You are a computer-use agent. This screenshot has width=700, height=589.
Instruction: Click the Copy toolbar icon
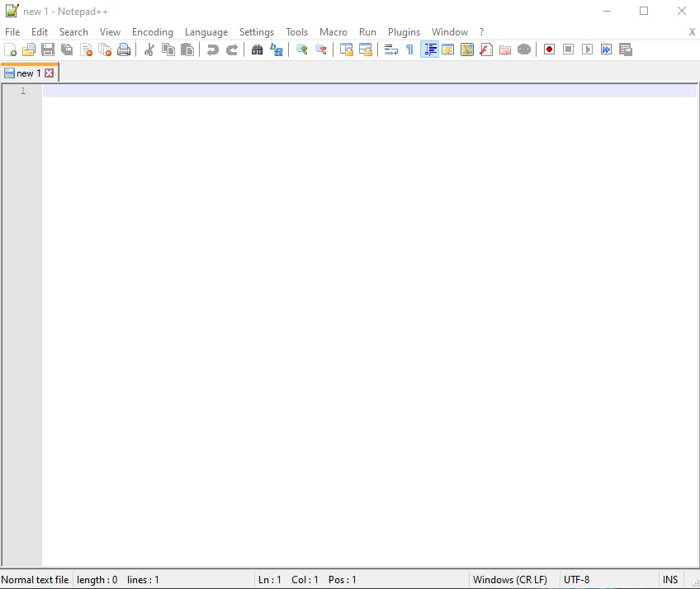click(168, 49)
